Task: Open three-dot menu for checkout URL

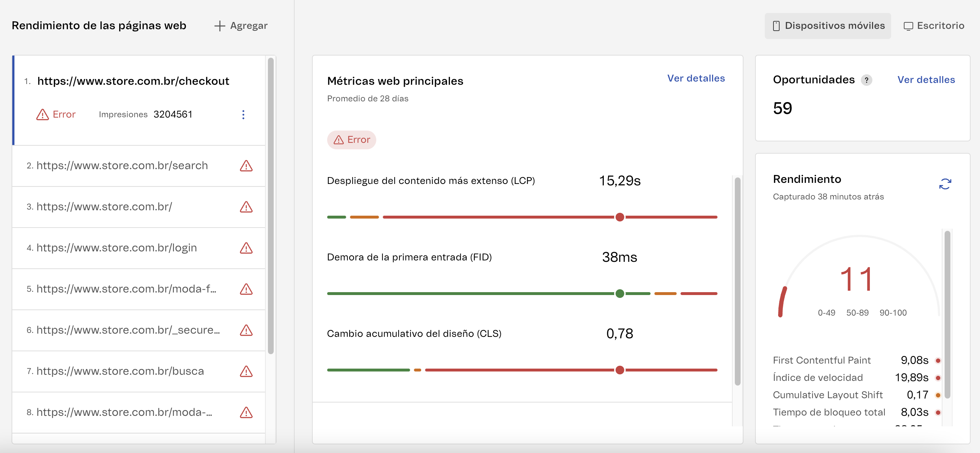Action: coord(243,114)
